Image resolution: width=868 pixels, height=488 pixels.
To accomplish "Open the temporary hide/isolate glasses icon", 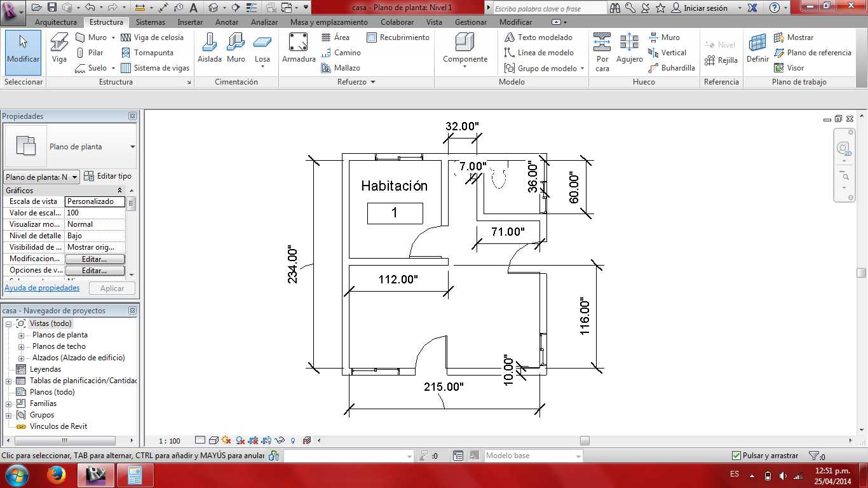I will [279, 440].
